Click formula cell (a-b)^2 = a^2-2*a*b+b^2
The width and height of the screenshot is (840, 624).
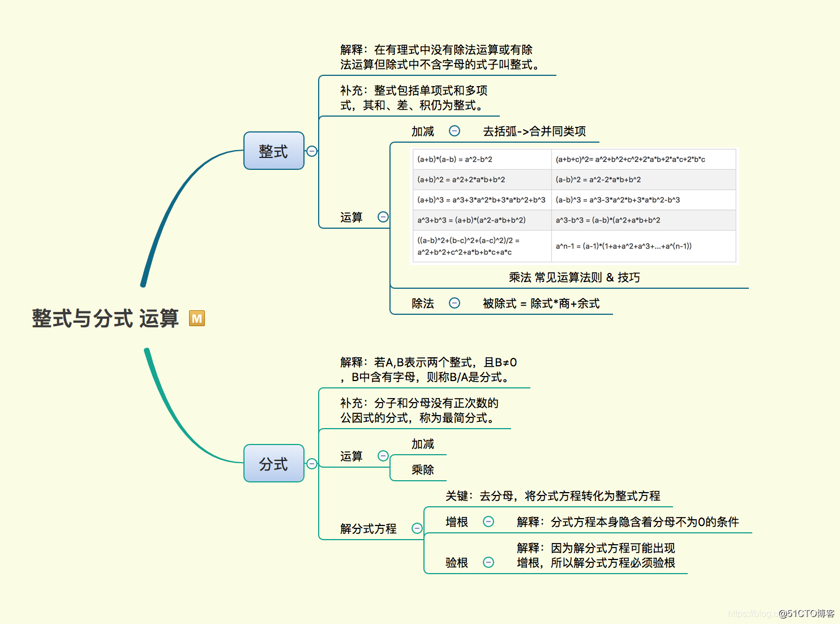click(x=644, y=179)
